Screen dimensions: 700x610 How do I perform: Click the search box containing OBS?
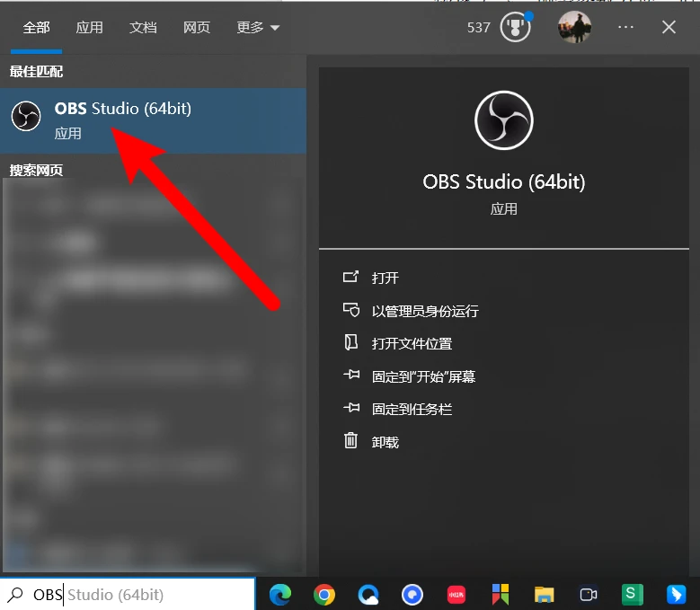coord(128,594)
